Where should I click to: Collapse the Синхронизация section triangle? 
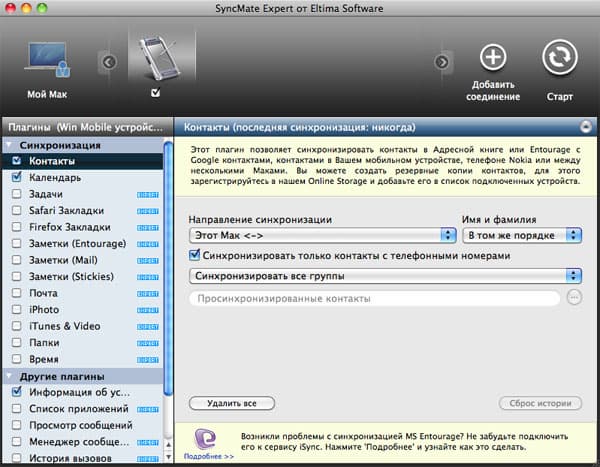pyautogui.click(x=10, y=145)
